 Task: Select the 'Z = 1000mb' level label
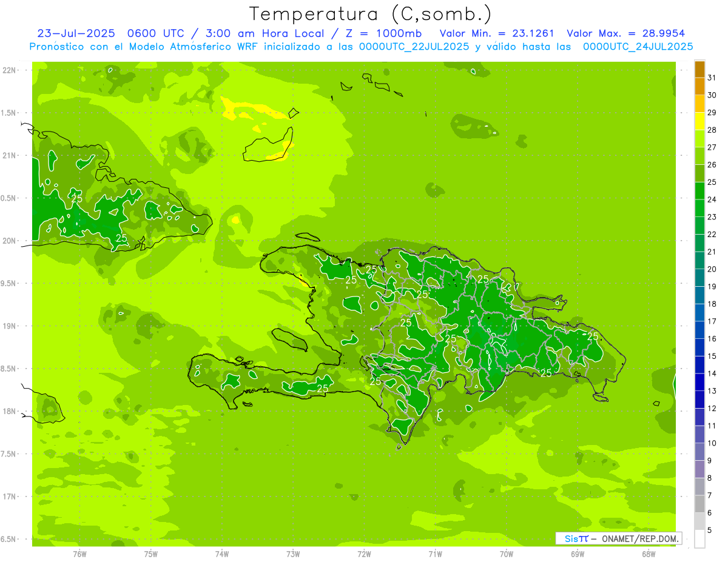coord(383,33)
